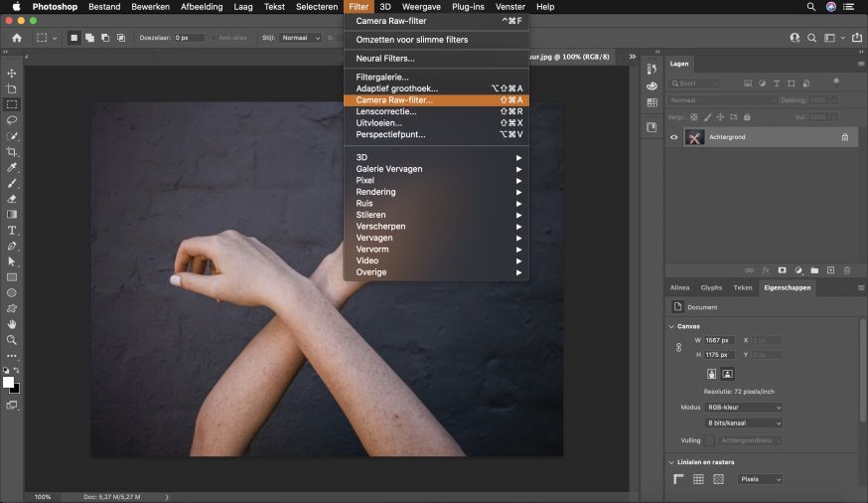Select the Type tool
The width and height of the screenshot is (868, 503).
coord(12,230)
